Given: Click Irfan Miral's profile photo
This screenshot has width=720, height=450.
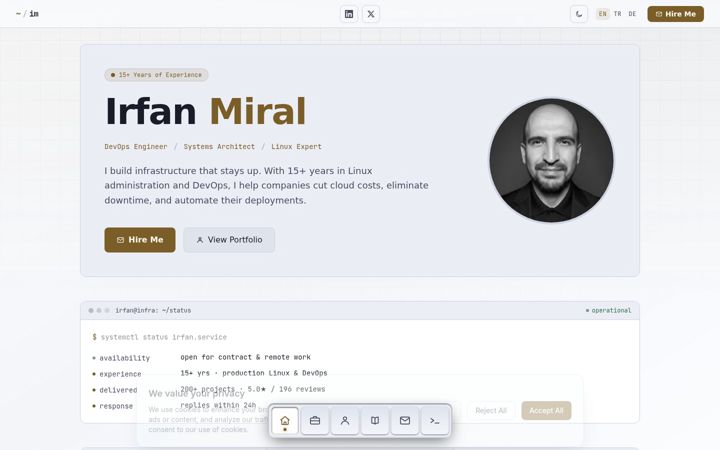Looking at the screenshot, I should click(551, 160).
